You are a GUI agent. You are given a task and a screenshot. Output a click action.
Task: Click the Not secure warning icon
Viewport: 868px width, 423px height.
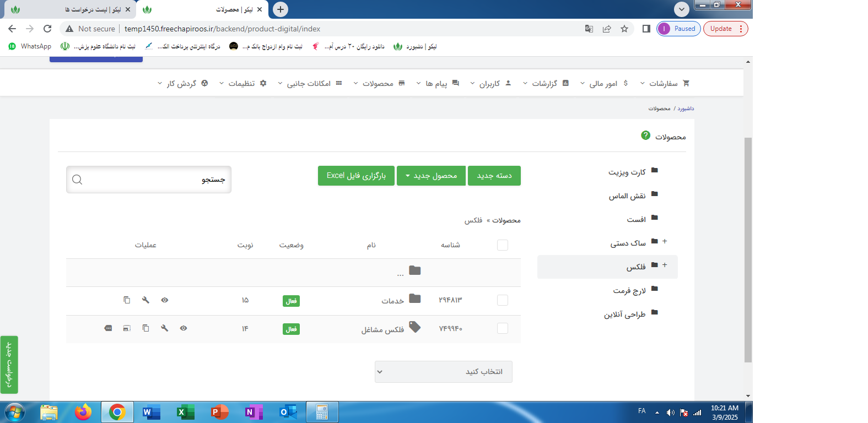click(x=69, y=29)
